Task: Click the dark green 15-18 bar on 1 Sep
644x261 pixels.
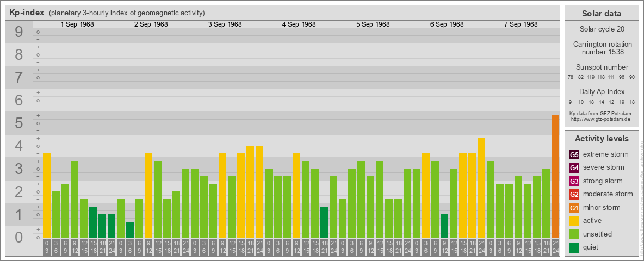Action: tap(93, 222)
